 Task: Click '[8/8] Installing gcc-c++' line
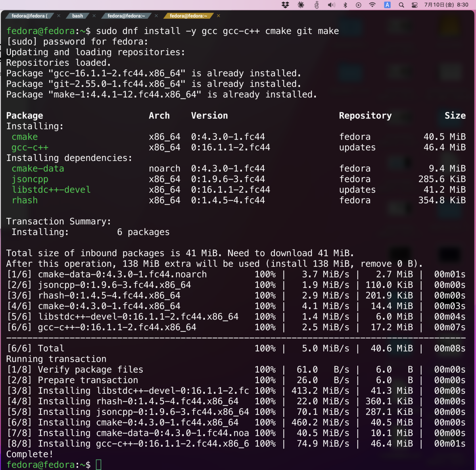(x=236, y=444)
